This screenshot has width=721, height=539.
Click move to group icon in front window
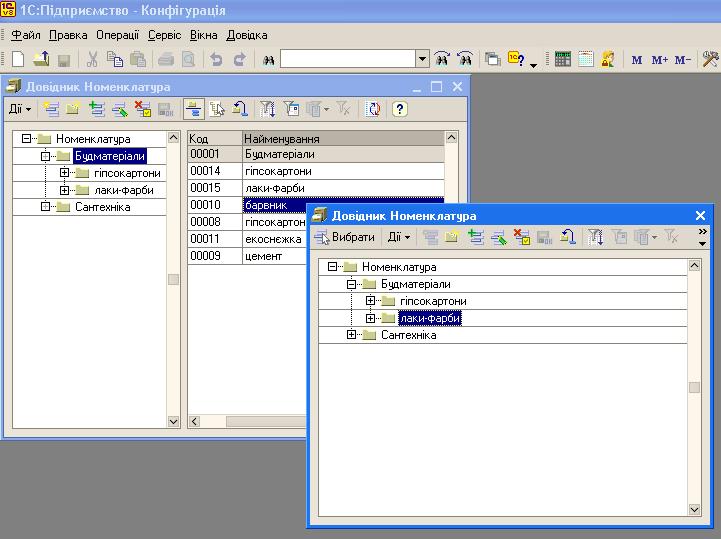pyautogui.click(x=568, y=237)
